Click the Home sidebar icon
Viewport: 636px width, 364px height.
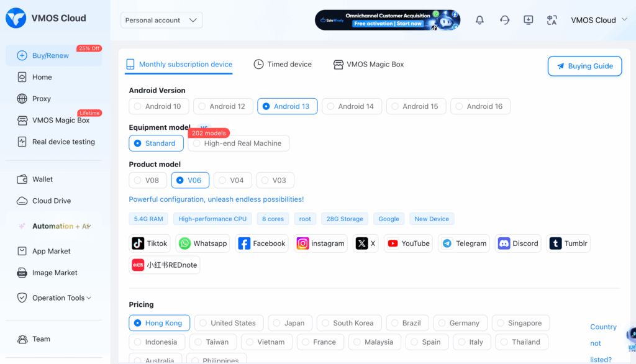(x=22, y=77)
